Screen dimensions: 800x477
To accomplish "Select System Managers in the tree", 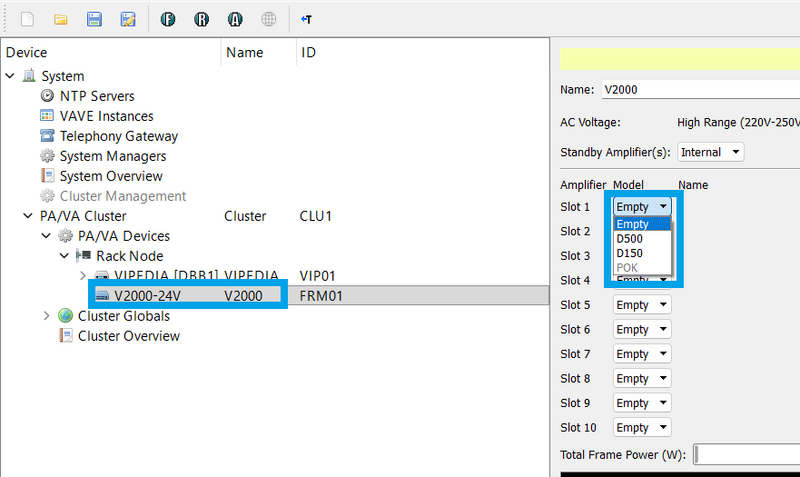I will [113, 156].
